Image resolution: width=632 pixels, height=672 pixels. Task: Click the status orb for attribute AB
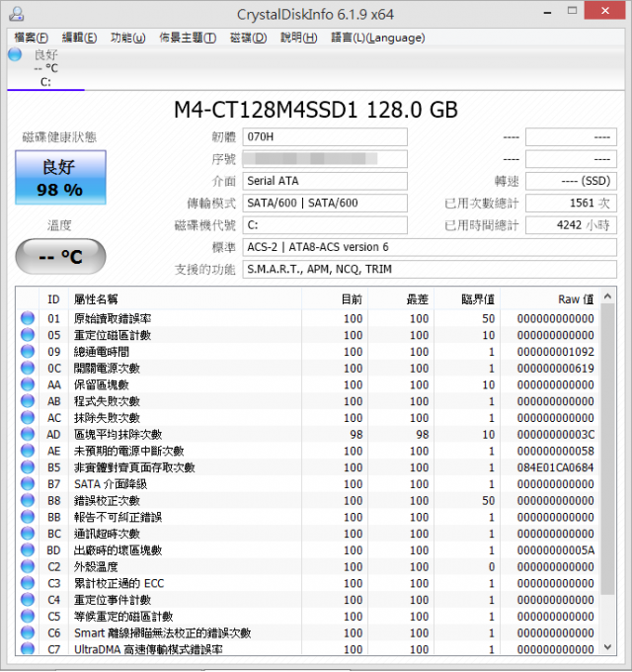point(28,401)
